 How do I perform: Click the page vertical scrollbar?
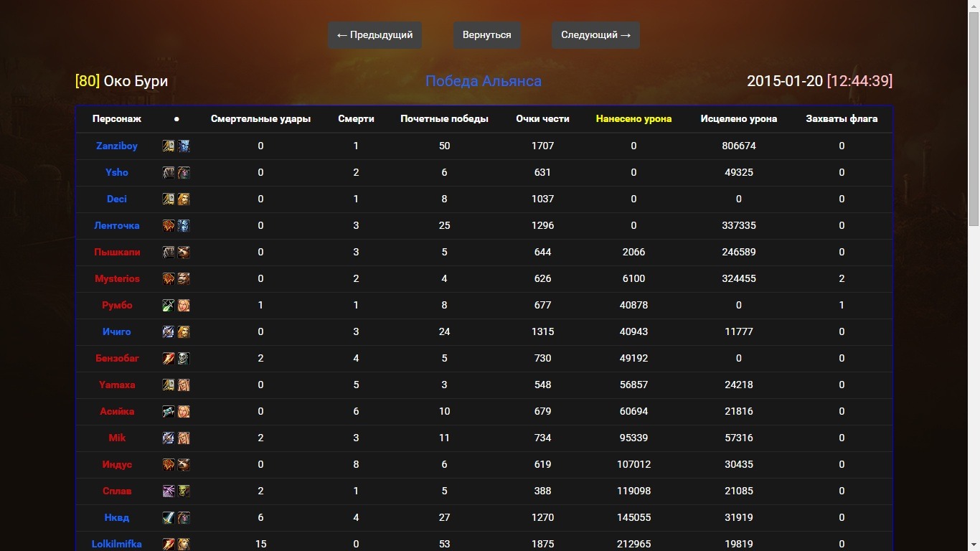974,122
